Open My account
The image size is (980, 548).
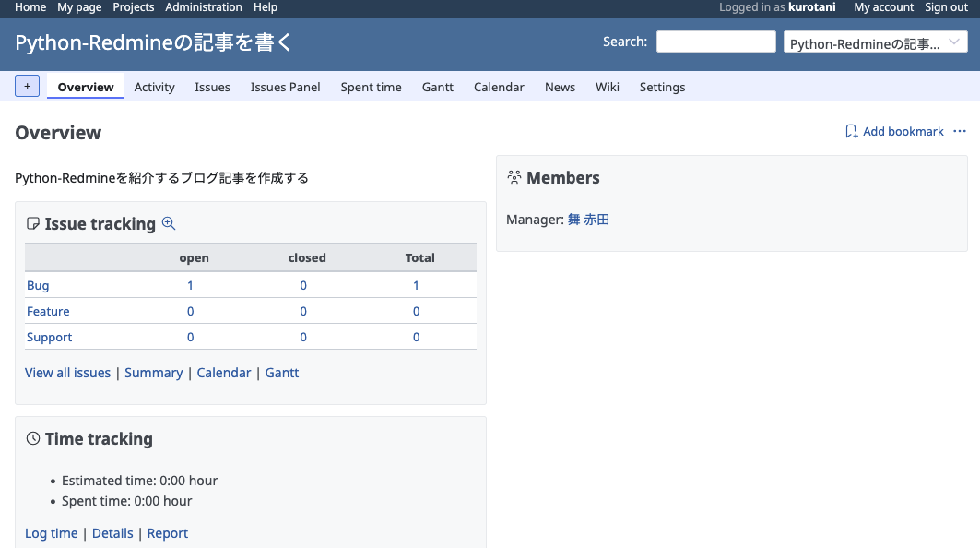tap(883, 7)
